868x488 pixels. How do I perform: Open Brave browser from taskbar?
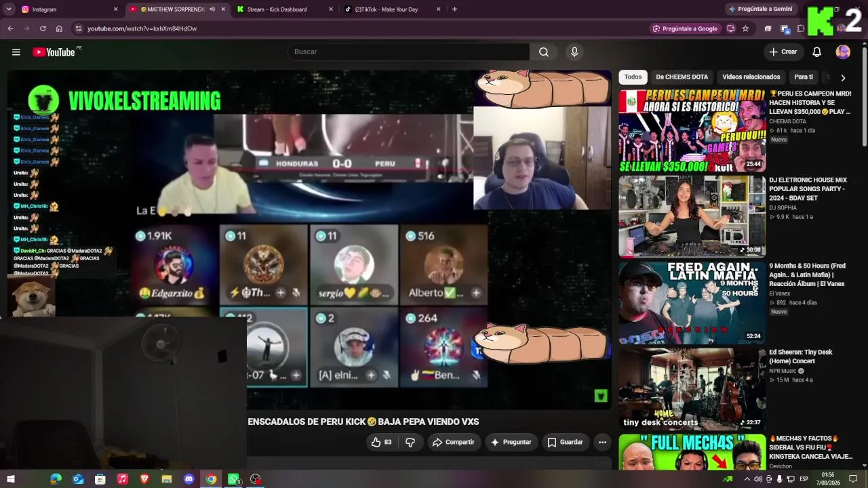[144, 479]
